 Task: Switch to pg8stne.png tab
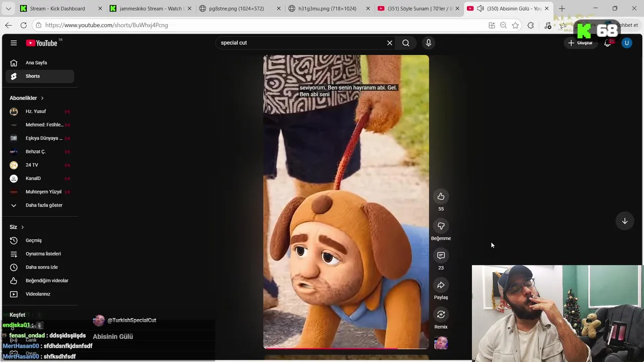coord(239,9)
